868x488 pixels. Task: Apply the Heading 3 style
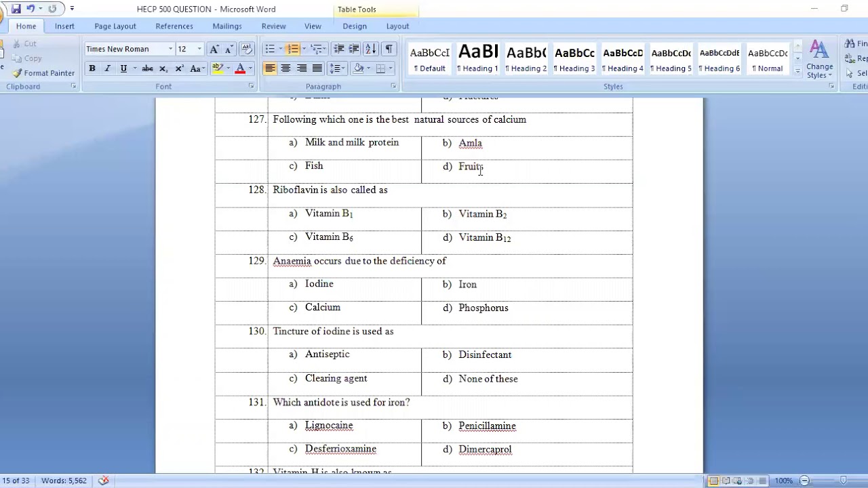[574, 59]
